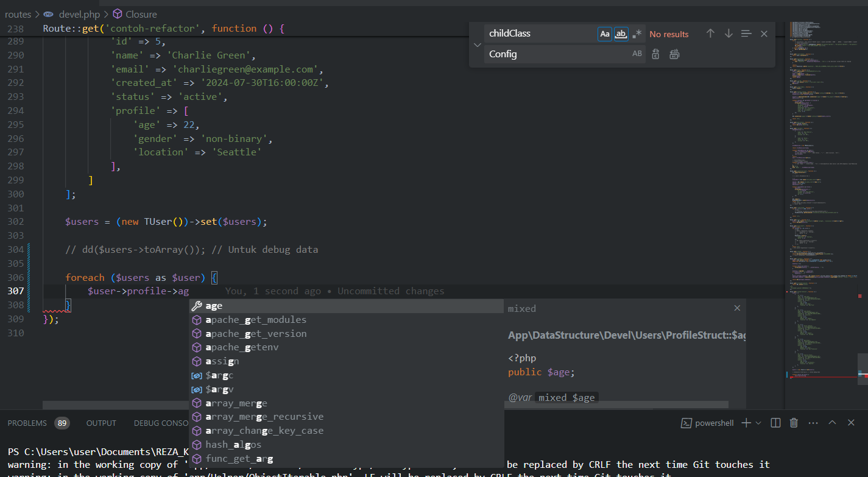Screen dimensions: 868x477
Task: Maximize panel size with up chevron
Action: pyautogui.click(x=832, y=423)
